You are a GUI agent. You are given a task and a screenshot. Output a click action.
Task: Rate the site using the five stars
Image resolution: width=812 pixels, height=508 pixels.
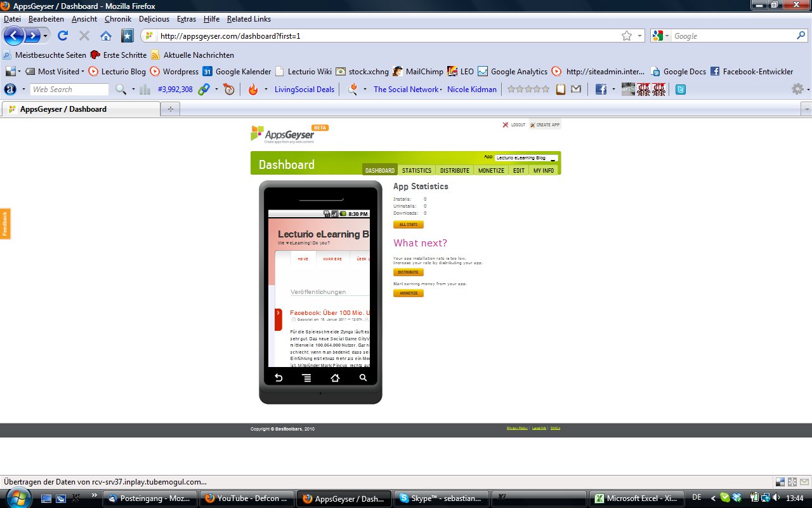tap(528, 90)
